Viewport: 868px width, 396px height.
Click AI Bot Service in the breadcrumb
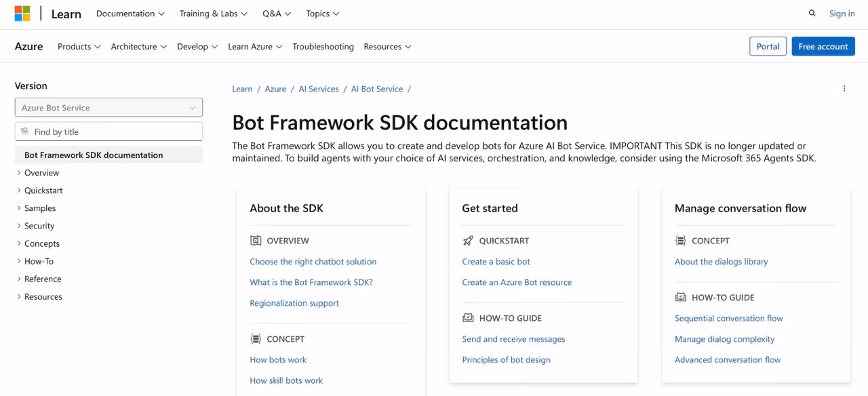376,89
